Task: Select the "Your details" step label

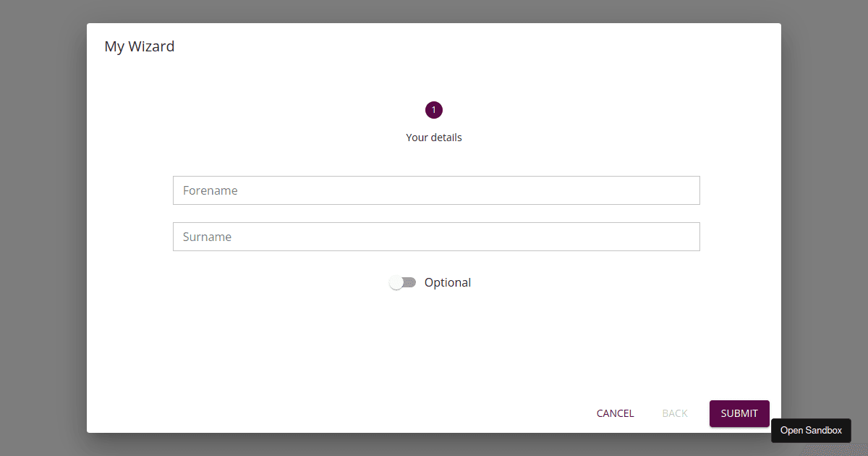Action: 433,137
